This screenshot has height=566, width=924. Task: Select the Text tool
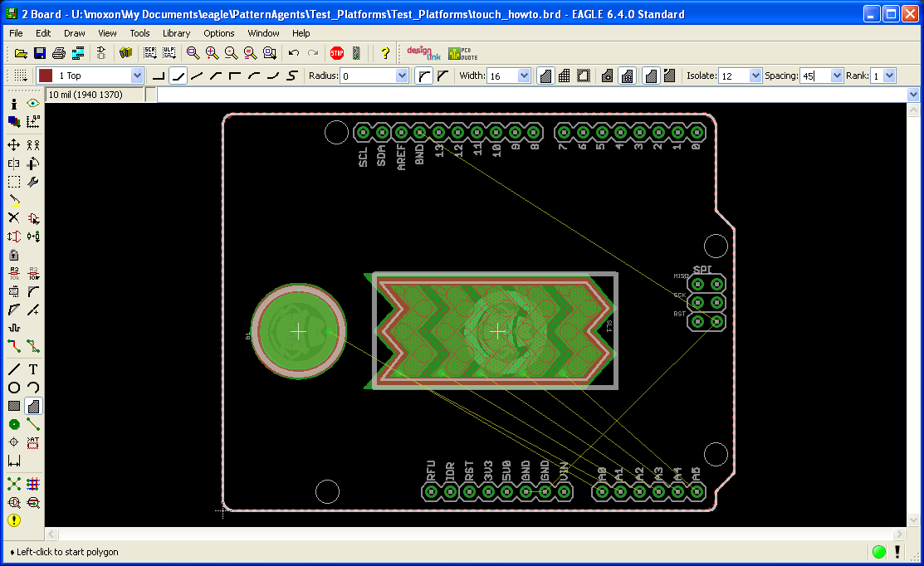[x=33, y=369]
